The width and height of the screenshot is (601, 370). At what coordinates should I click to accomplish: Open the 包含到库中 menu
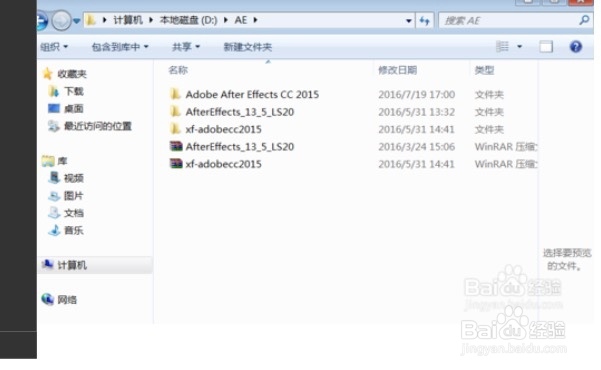click(120, 47)
